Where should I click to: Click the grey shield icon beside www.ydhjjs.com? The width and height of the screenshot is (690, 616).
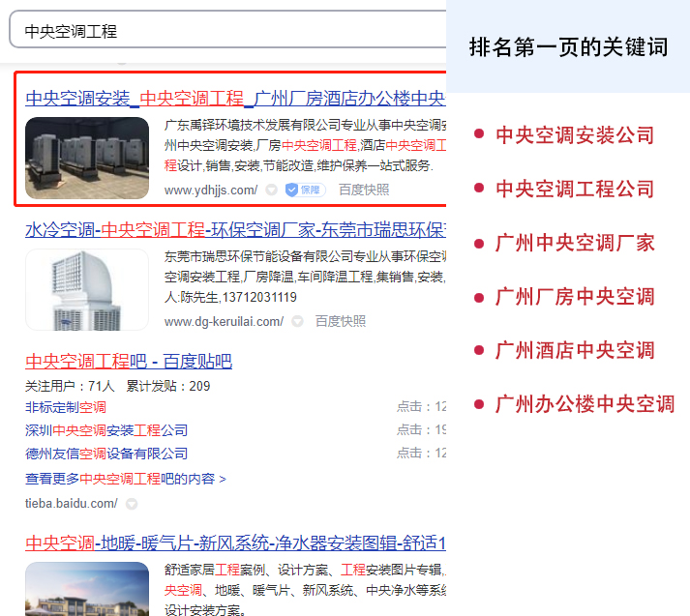(x=272, y=191)
